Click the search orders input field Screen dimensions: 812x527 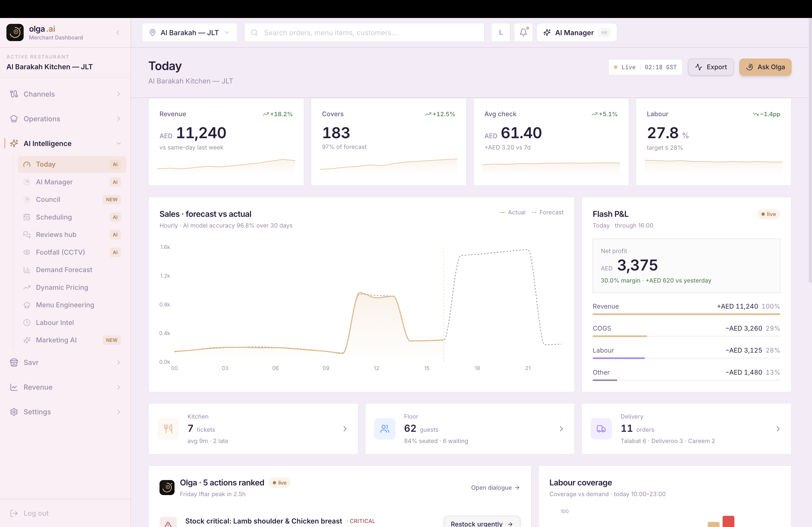[364, 32]
